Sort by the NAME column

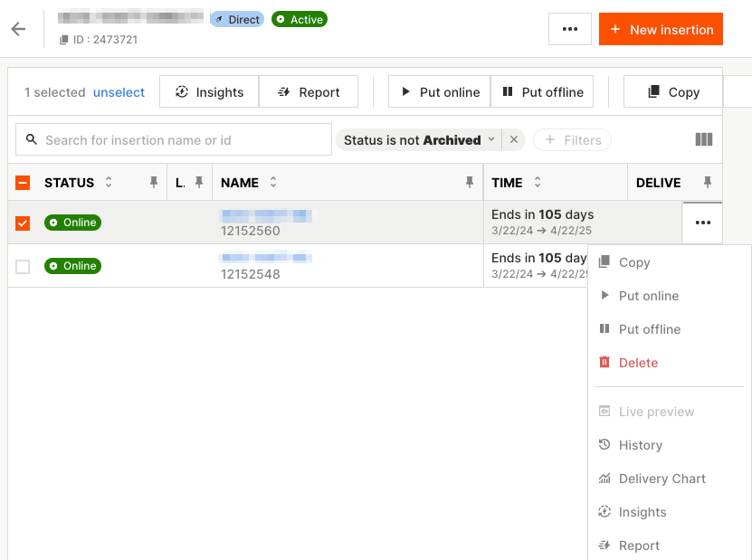[273, 183]
